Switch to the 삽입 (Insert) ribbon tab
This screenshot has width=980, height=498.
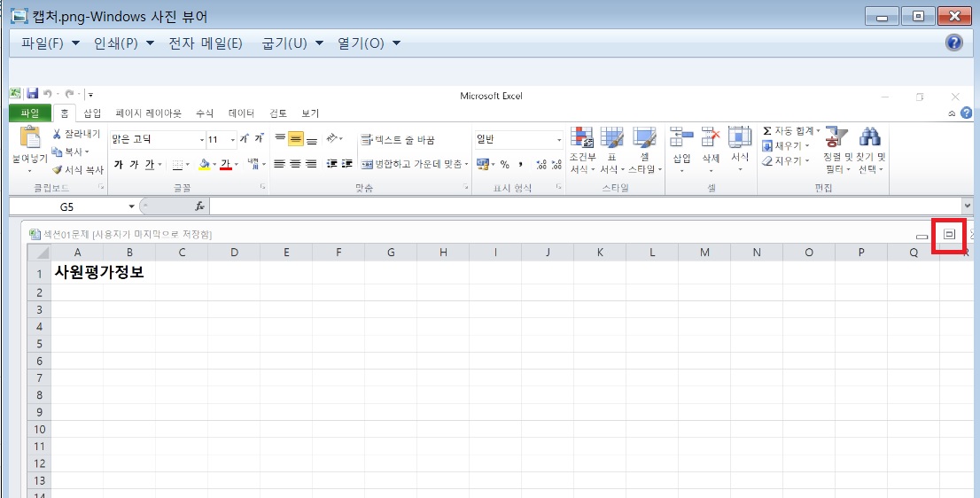pos(92,113)
